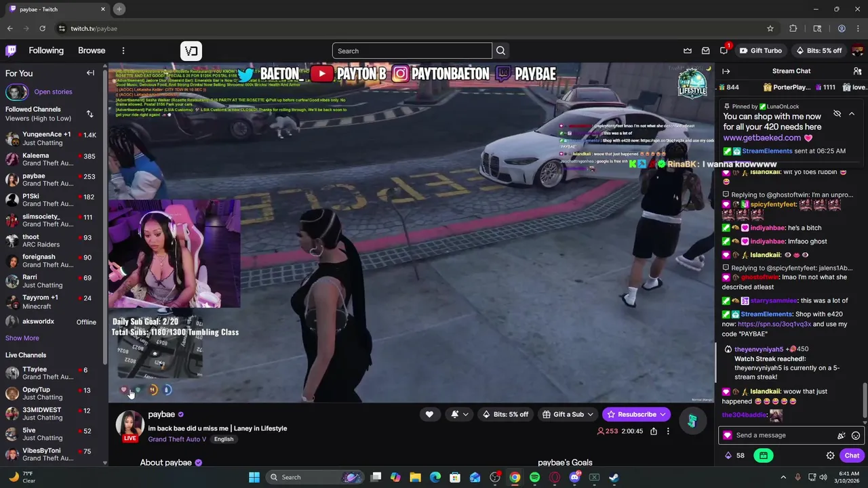Viewport: 868px width, 488px height.
Task: Open stream more options beside share
Action: 668,431
